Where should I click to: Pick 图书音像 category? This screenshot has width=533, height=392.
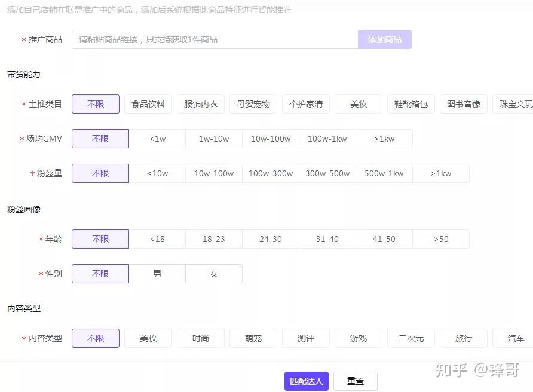coord(464,104)
